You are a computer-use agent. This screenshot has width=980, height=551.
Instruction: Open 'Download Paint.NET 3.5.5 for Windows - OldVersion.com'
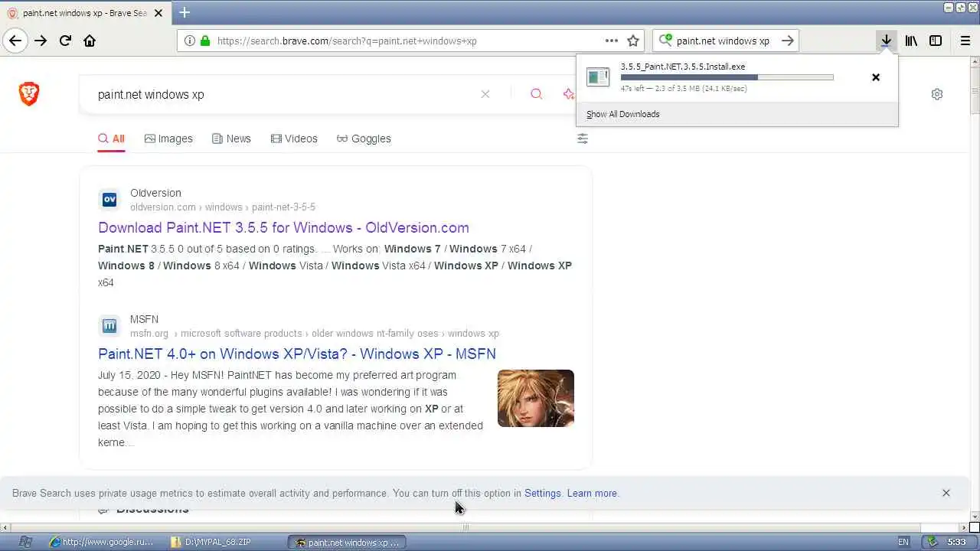(x=283, y=227)
